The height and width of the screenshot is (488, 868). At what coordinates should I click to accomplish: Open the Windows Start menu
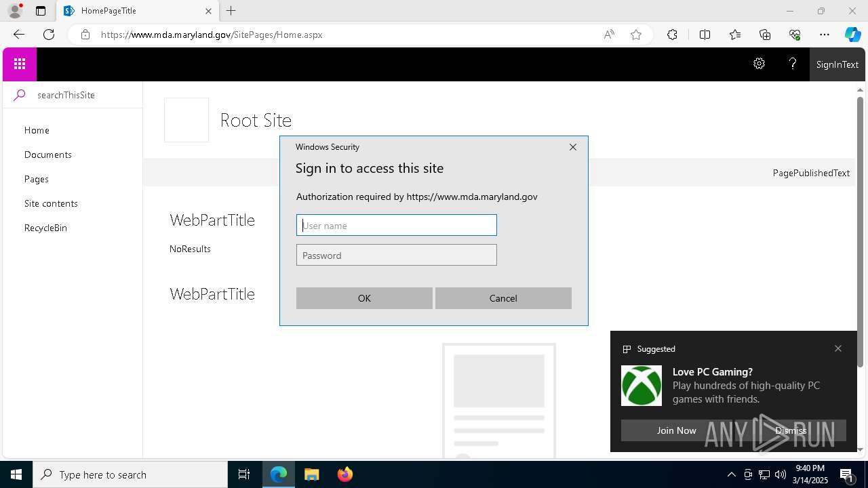[16, 474]
